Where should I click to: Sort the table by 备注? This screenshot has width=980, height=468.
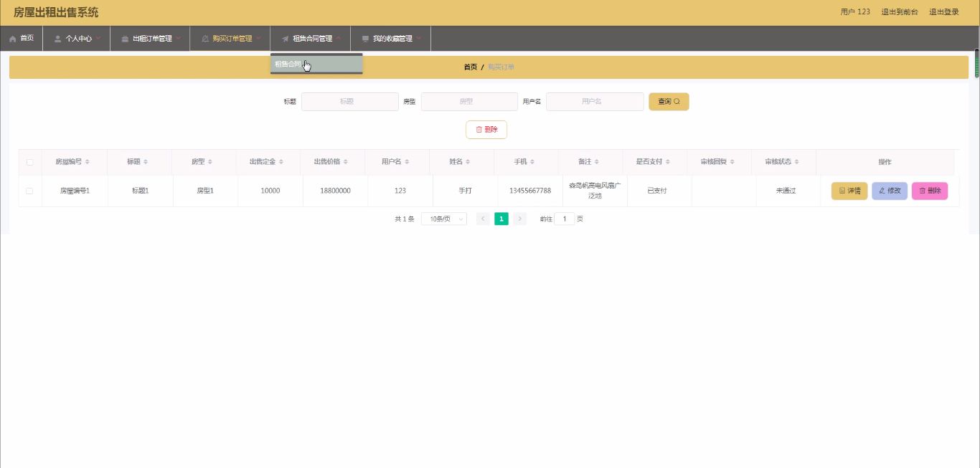pos(597,162)
